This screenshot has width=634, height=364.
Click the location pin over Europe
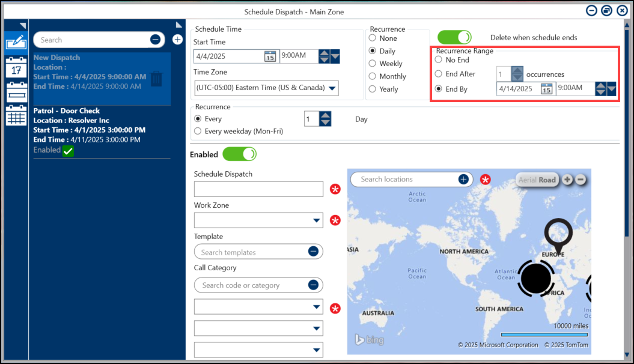558,236
